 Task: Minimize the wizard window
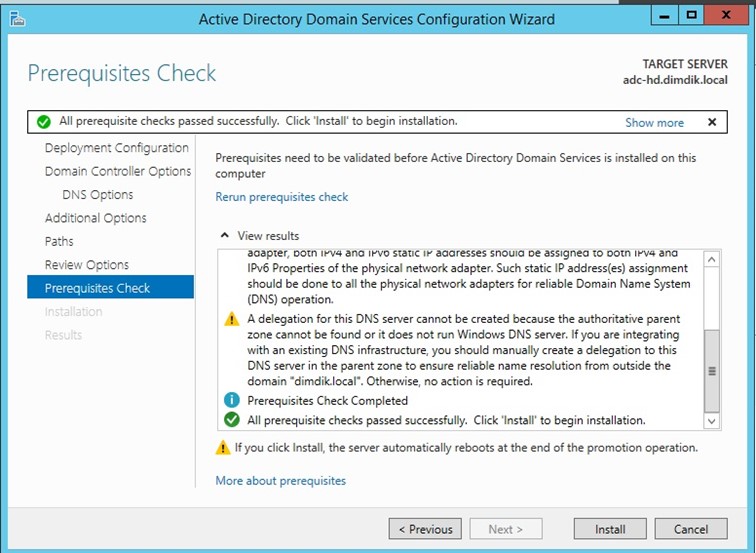[664, 15]
